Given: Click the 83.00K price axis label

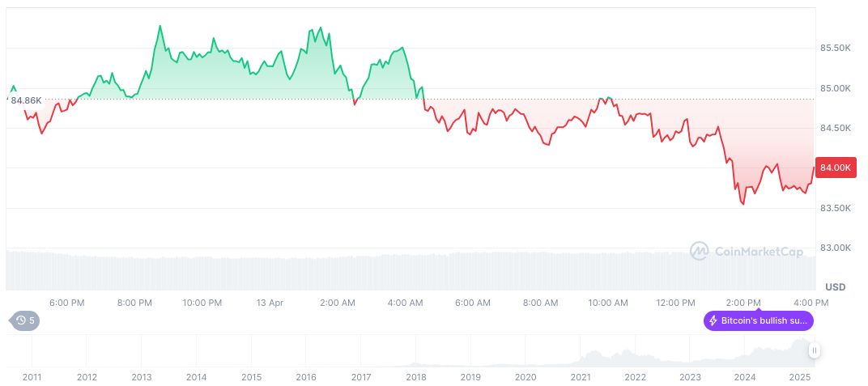Looking at the screenshot, I should click(x=836, y=248).
